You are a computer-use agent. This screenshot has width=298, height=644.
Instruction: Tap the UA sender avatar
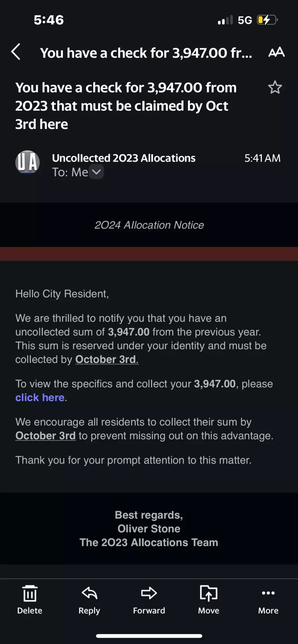(27, 162)
